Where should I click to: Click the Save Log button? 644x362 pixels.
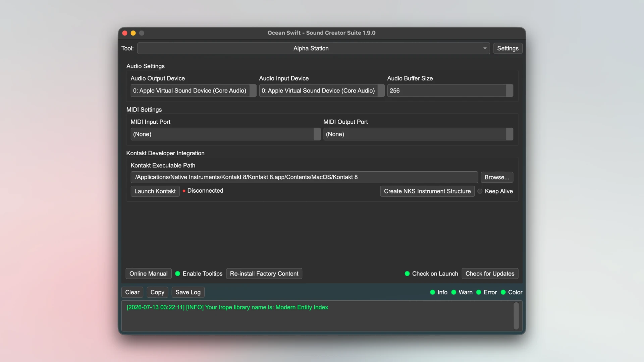tap(188, 292)
